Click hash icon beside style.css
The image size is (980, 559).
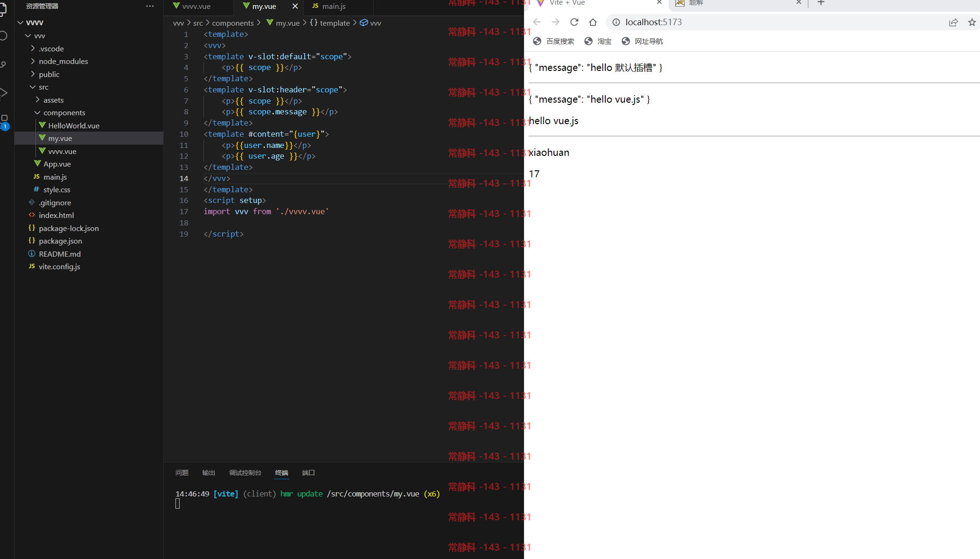pos(36,189)
